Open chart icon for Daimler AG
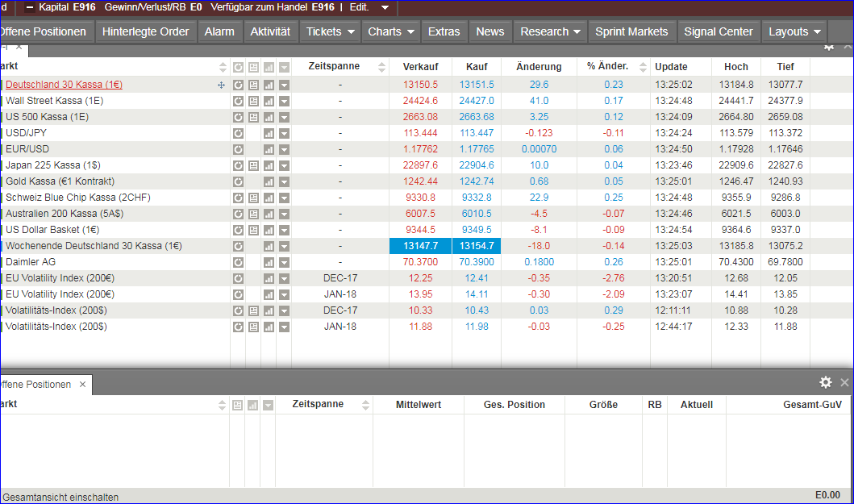The height and width of the screenshot is (504, 854). [x=269, y=262]
